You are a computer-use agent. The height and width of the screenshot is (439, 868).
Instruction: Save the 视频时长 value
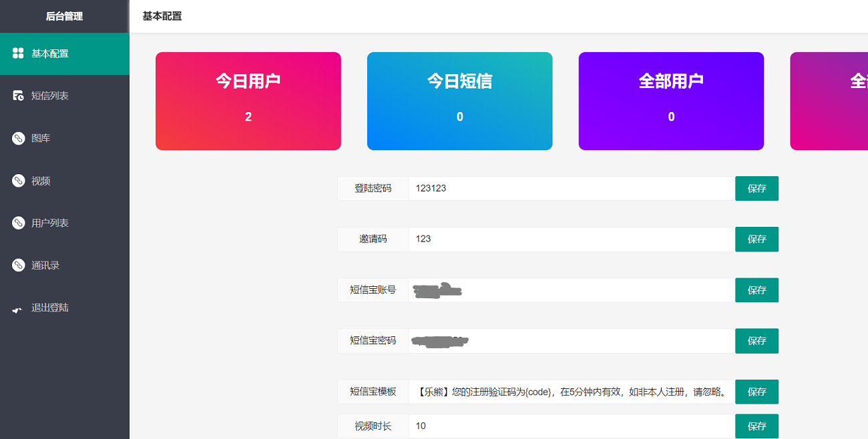756,426
